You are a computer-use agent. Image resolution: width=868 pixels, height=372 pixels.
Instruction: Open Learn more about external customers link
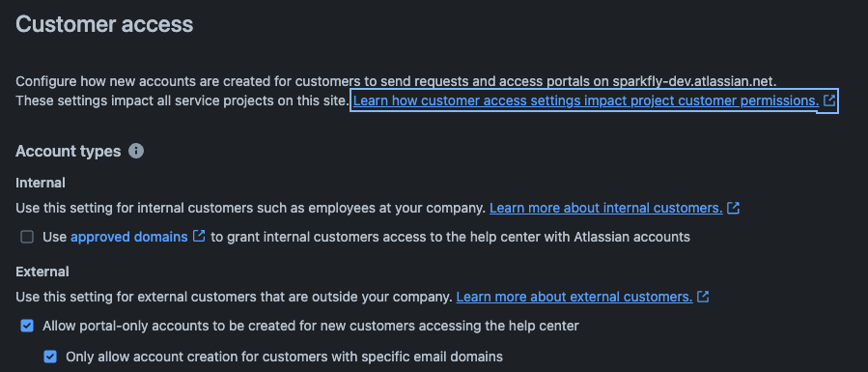pos(574,297)
